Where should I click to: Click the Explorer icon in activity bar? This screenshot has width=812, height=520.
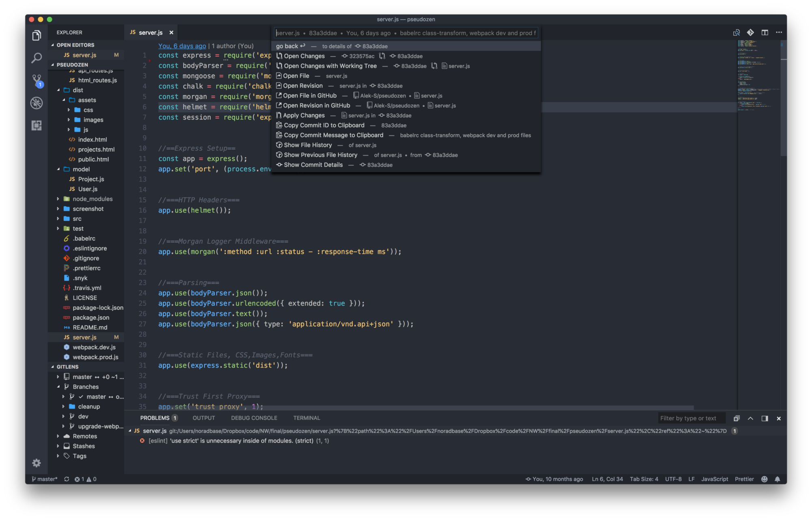[35, 32]
